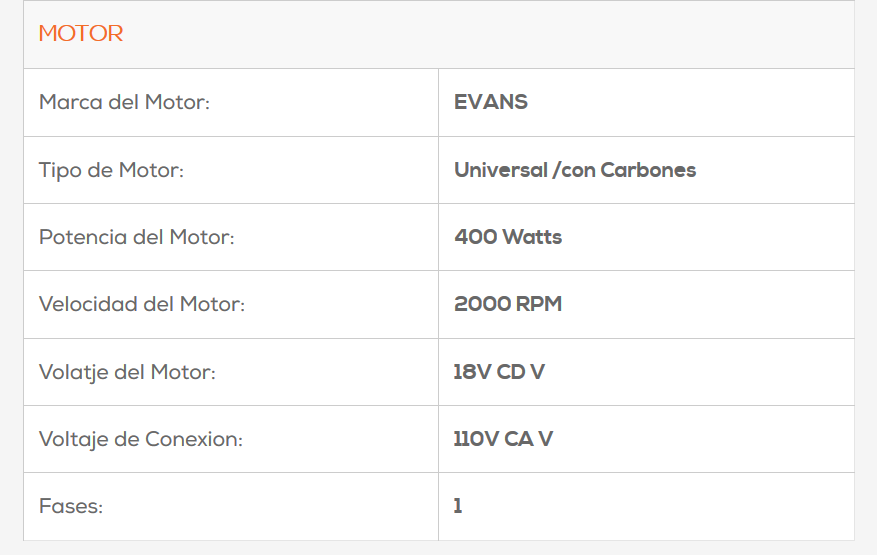Click '110V' in connection voltage row
This screenshot has width=877, height=555.
[474, 439]
